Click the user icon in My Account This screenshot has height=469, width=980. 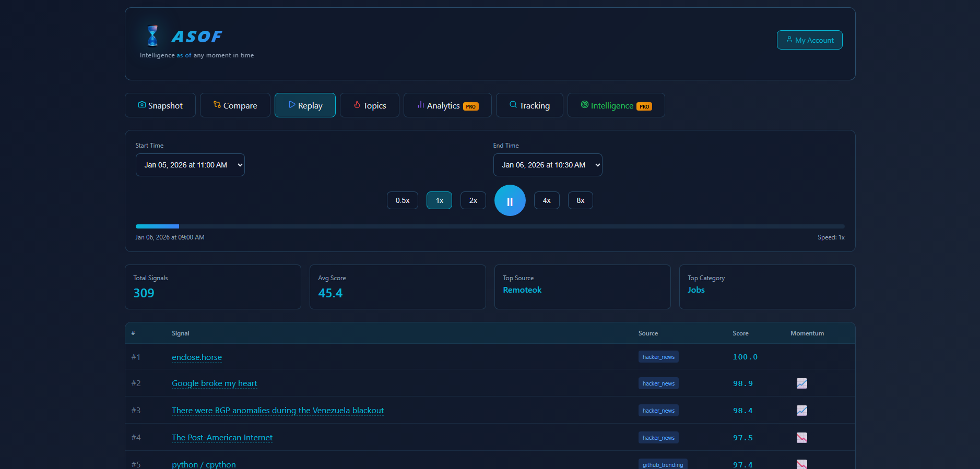(789, 40)
